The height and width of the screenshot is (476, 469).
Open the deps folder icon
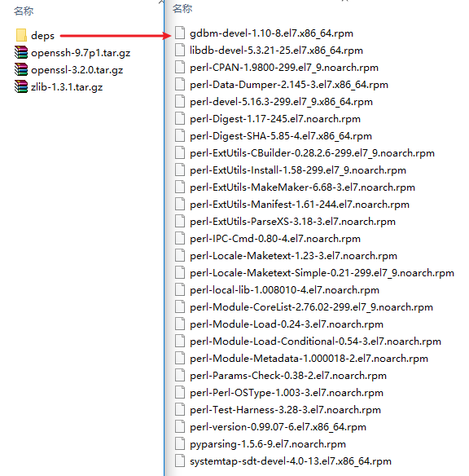pyautogui.click(x=21, y=35)
